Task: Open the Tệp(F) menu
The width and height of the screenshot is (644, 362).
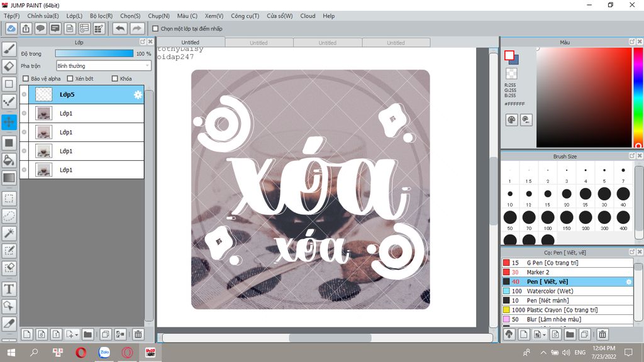Action: pyautogui.click(x=12, y=16)
